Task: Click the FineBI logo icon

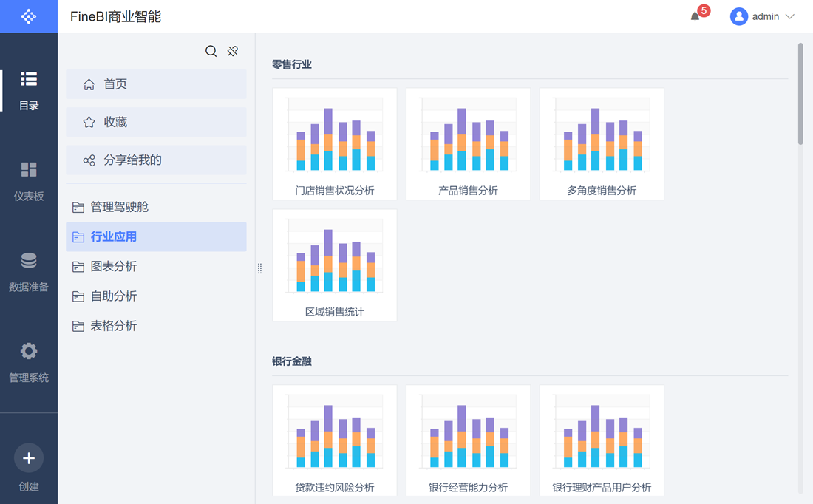Action: (x=29, y=16)
